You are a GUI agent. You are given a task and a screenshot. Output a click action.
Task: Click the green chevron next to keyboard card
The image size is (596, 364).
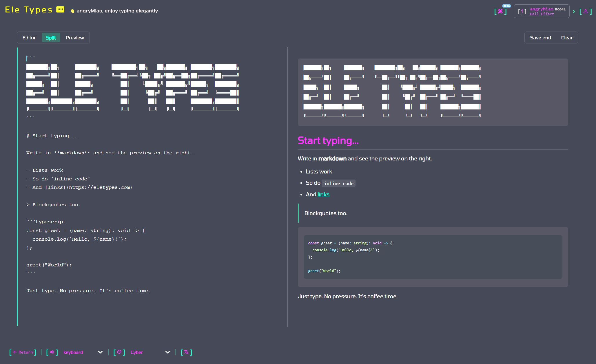(x=574, y=12)
